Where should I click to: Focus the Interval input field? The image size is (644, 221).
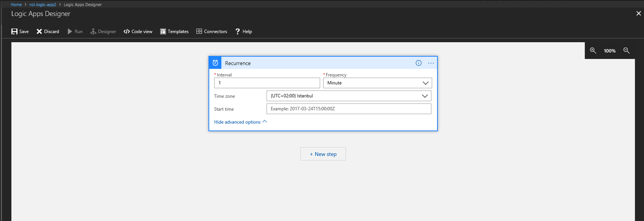267,83
